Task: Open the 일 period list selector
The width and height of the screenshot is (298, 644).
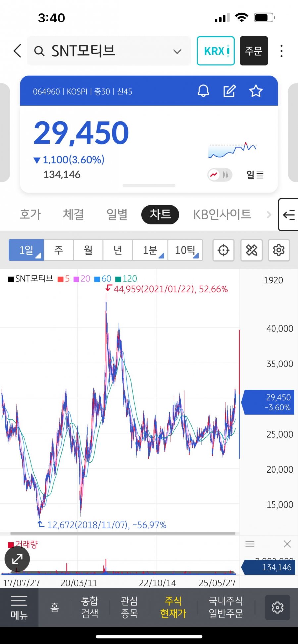Action: (255, 175)
